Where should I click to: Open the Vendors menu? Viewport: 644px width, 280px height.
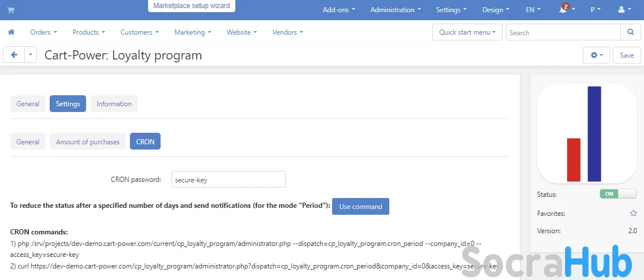288,32
